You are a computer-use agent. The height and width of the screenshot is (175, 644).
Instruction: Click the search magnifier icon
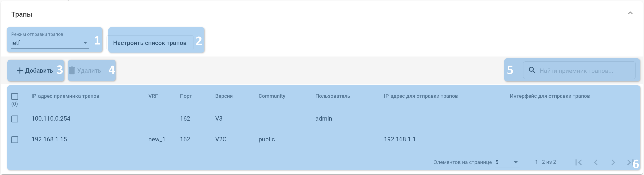coord(532,71)
